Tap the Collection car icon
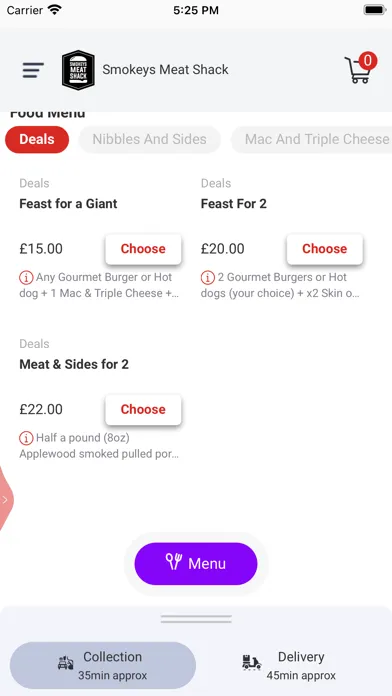 [66, 664]
